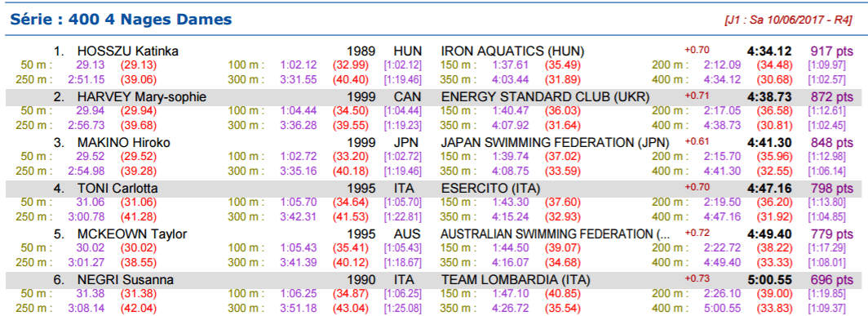Click the heading 'Série : 400 4 Nages Dames'

(121, 20)
